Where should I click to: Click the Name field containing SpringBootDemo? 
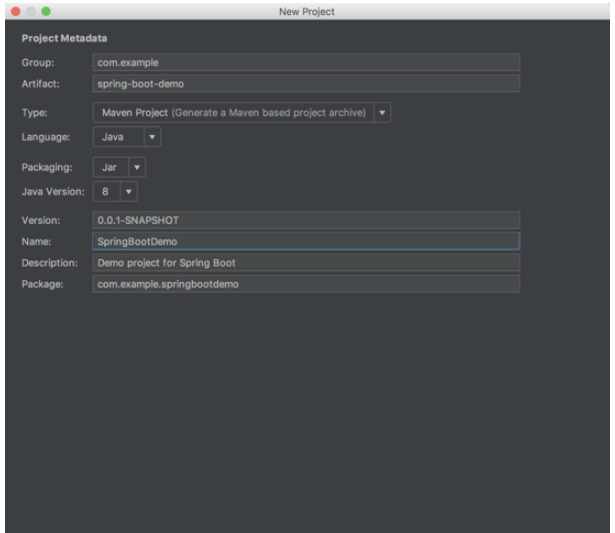point(306,241)
